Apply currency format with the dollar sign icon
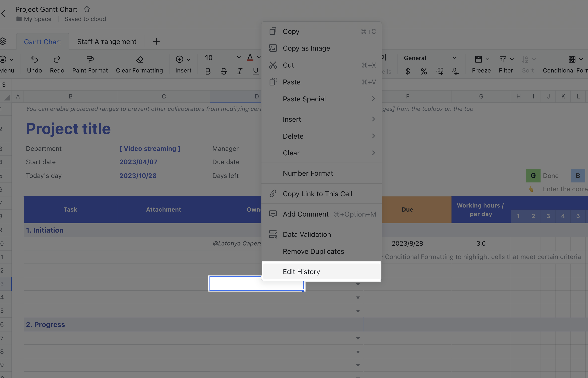Viewport: 588px width, 378px height. [x=408, y=71]
